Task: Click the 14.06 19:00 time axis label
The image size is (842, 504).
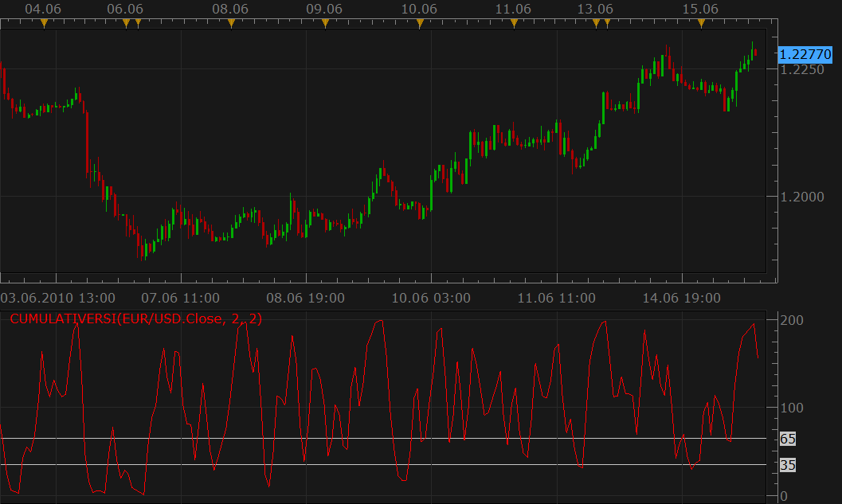Action: pos(681,298)
